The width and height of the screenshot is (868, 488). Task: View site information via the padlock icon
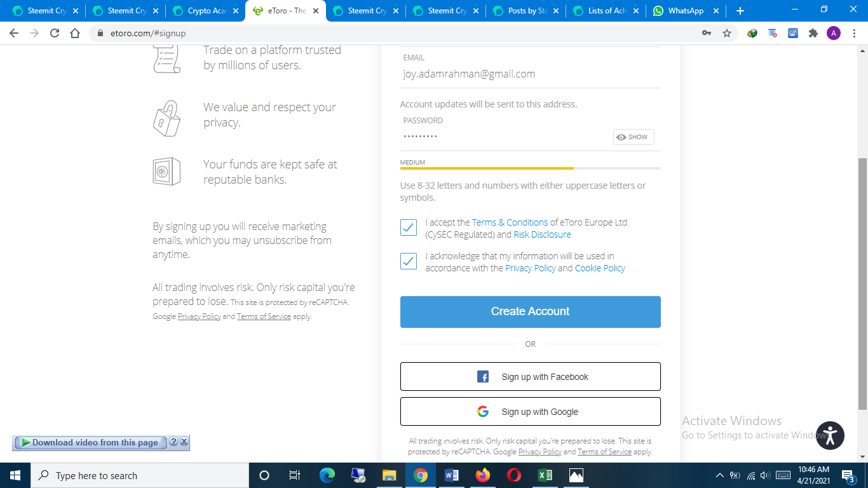100,33
